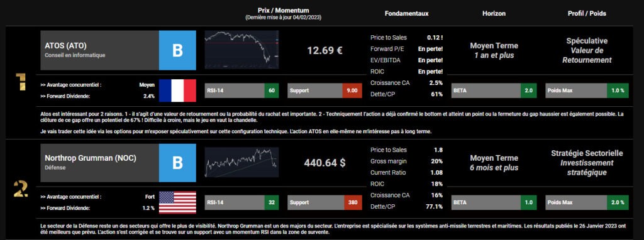The image size is (644, 240).
Task: Click the French flag icon
Action: 177,90
